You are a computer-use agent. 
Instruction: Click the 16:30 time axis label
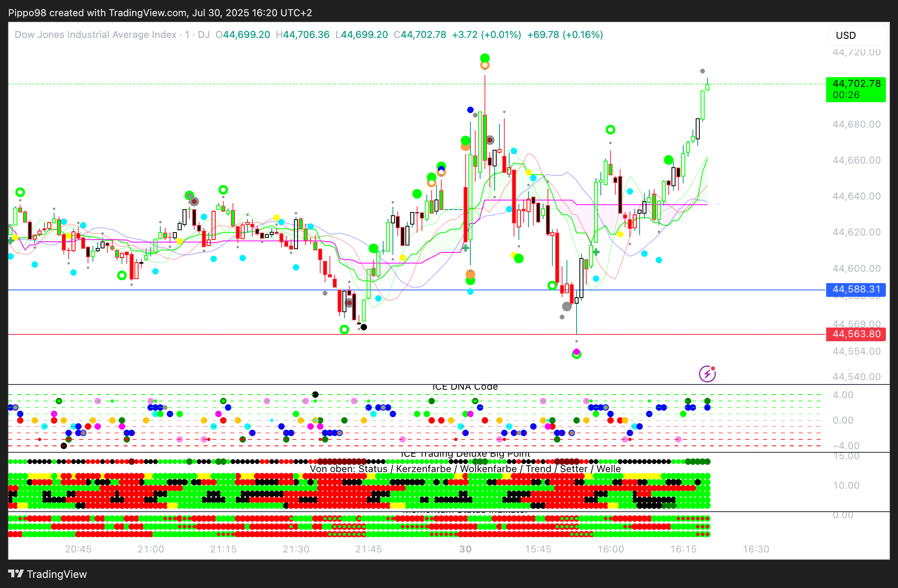(x=756, y=549)
